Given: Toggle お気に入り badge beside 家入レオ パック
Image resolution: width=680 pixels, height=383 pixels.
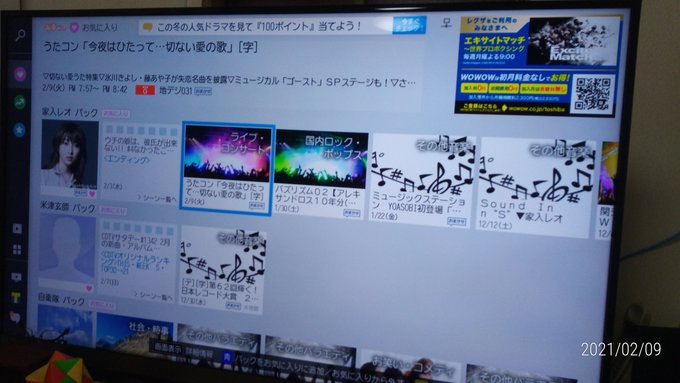Looking at the screenshot, I should click(x=115, y=114).
